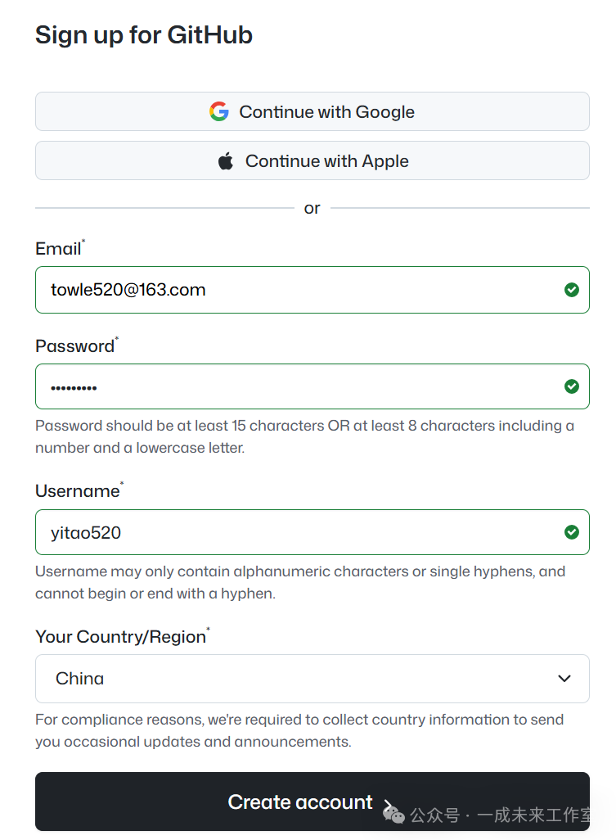Click the Apple logo icon
The image size is (616, 840).
point(226,161)
